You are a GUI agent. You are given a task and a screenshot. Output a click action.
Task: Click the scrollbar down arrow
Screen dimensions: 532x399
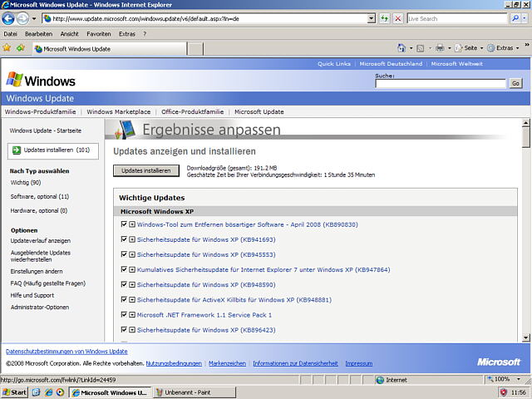pyautogui.click(x=526, y=337)
